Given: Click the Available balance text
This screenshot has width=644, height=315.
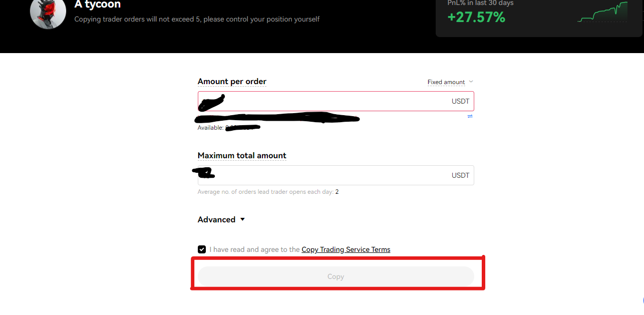Looking at the screenshot, I should (x=229, y=128).
